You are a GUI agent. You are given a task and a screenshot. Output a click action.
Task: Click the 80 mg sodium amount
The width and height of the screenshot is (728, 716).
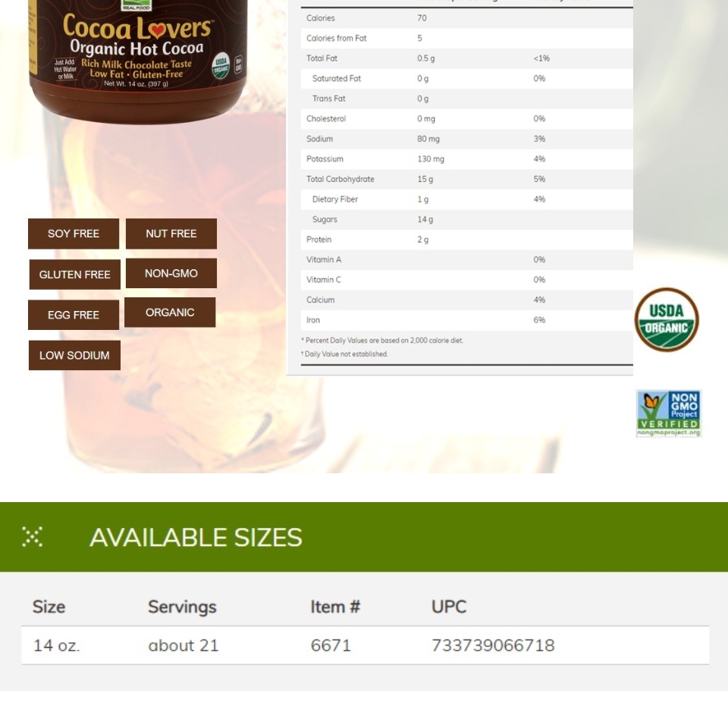pyautogui.click(x=428, y=139)
